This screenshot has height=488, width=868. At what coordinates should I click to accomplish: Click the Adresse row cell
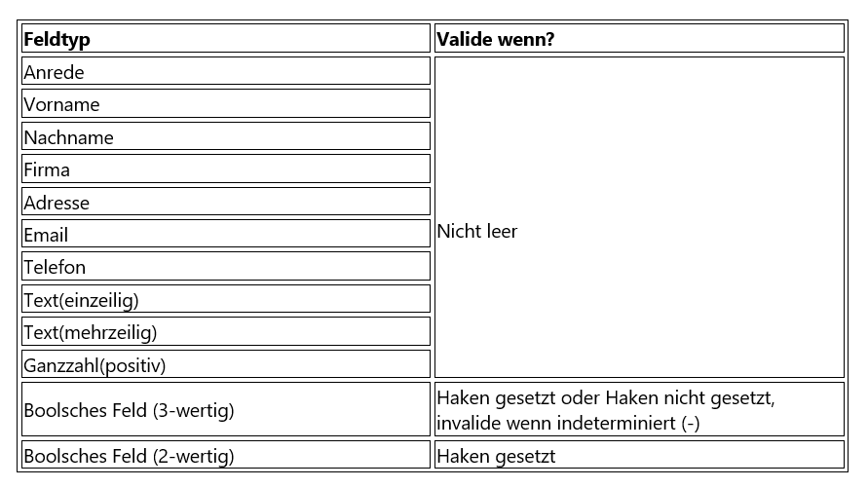click(x=225, y=203)
